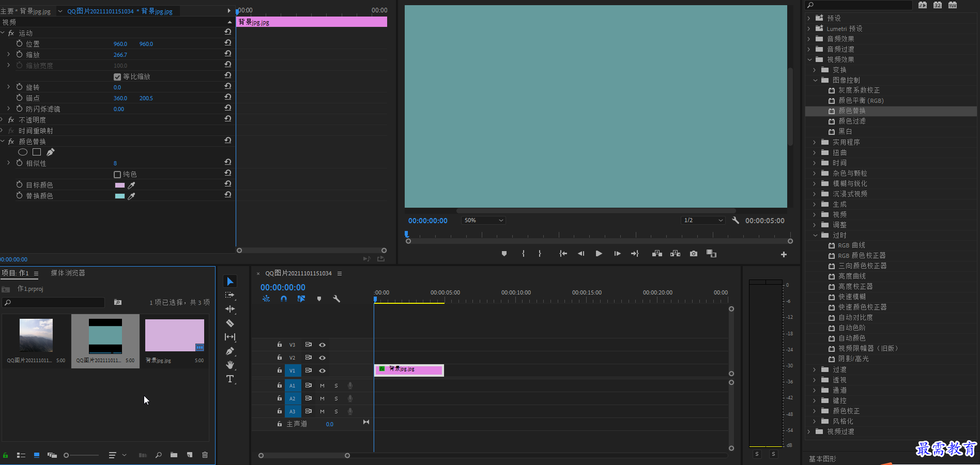Select the Hand tool
The width and height of the screenshot is (980, 465).
[230, 365]
